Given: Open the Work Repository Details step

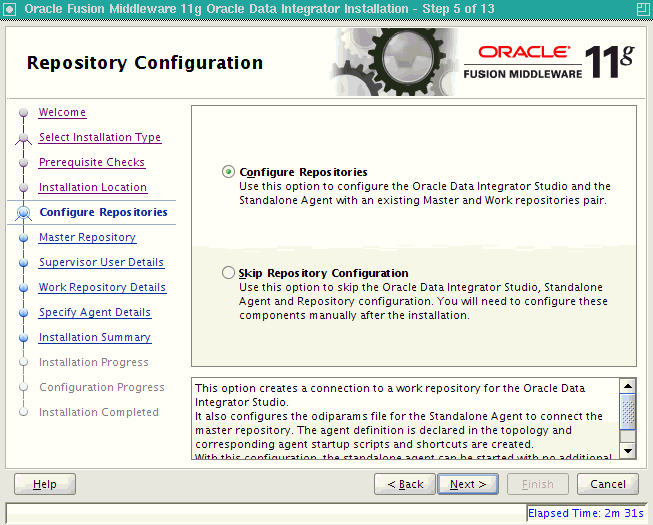Looking at the screenshot, I should [x=102, y=287].
